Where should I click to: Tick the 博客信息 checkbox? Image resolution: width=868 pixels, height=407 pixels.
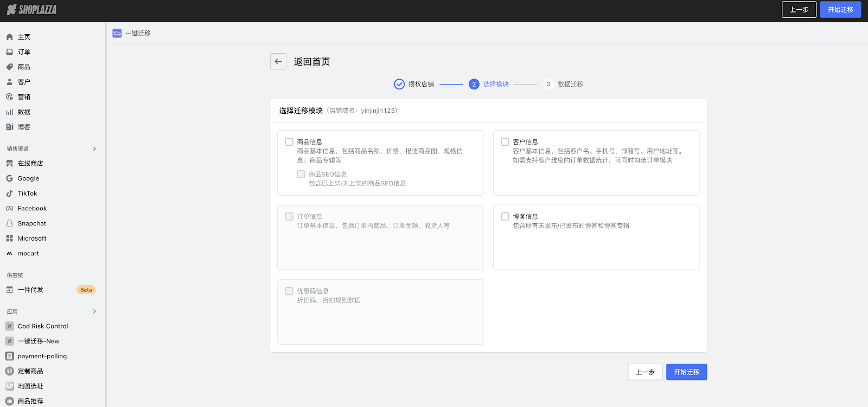(x=505, y=217)
